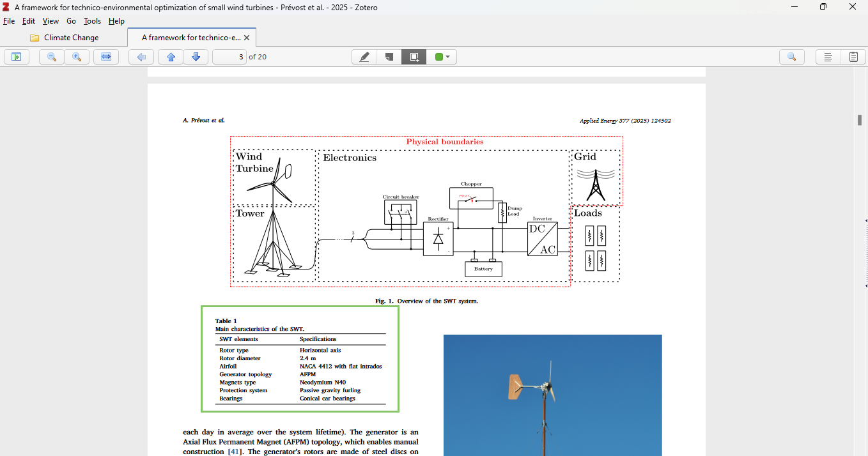Image resolution: width=868 pixels, height=456 pixels.
Task: Click the vertical scrollbar thumb
Action: pyautogui.click(x=860, y=120)
